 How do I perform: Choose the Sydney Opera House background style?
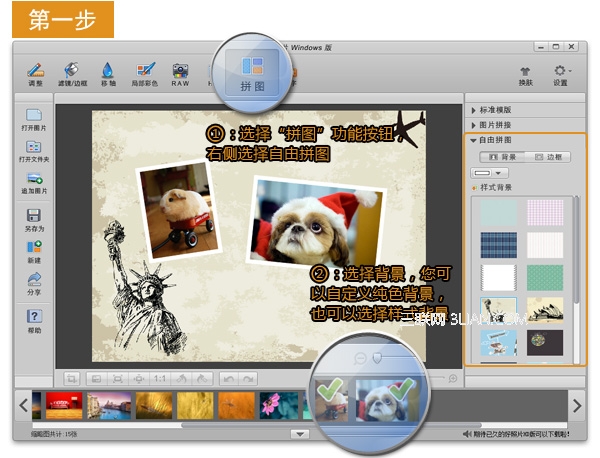click(x=545, y=310)
